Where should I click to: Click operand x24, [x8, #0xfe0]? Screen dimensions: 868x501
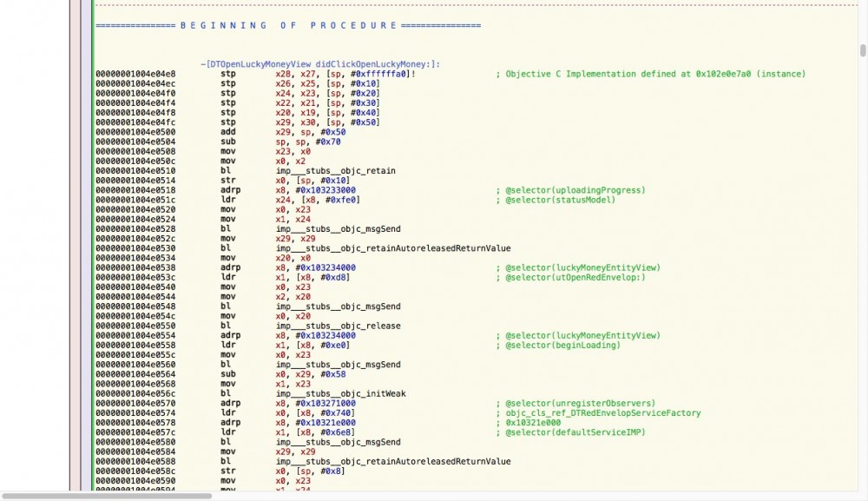click(x=318, y=200)
